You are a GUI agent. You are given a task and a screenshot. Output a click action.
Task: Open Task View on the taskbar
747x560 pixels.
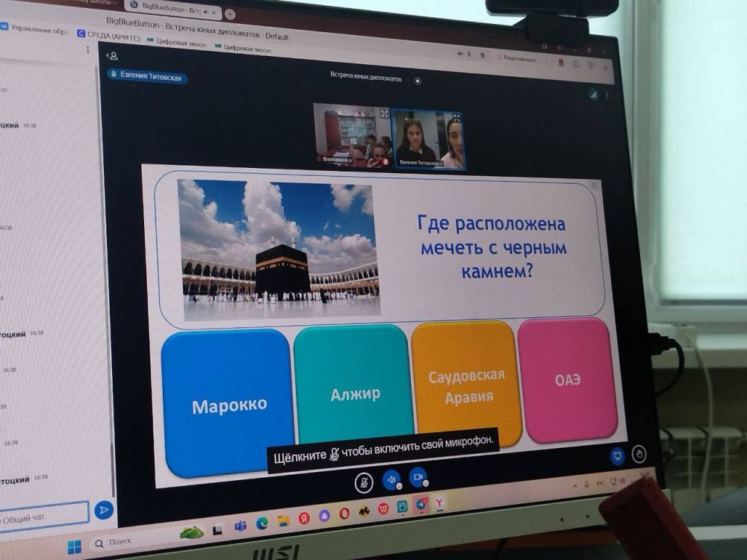click(217, 529)
